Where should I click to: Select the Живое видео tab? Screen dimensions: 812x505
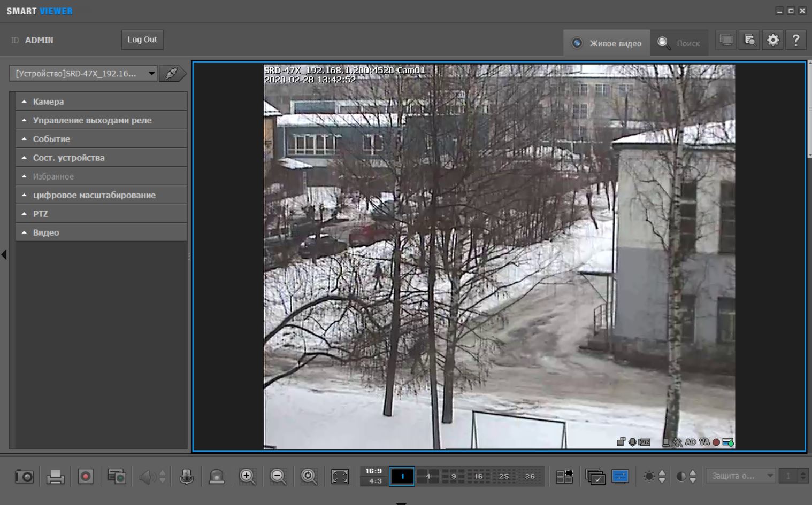(x=607, y=43)
